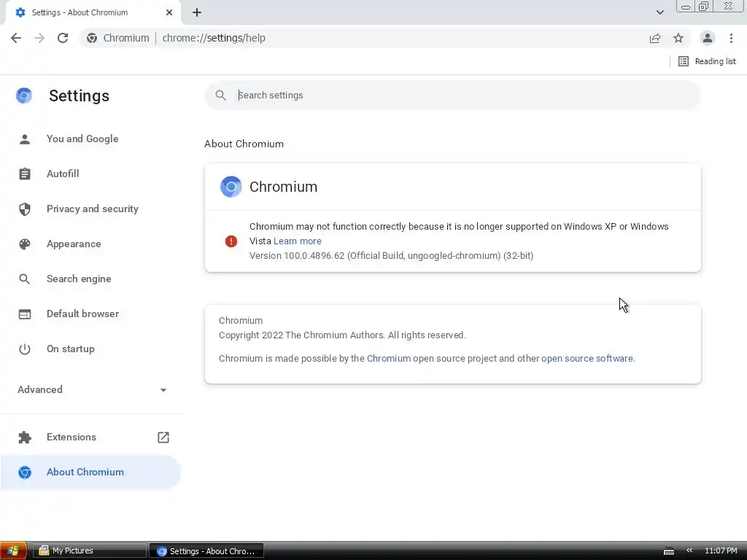Click the forward navigation arrow
This screenshot has width=747, height=560.
tap(39, 38)
